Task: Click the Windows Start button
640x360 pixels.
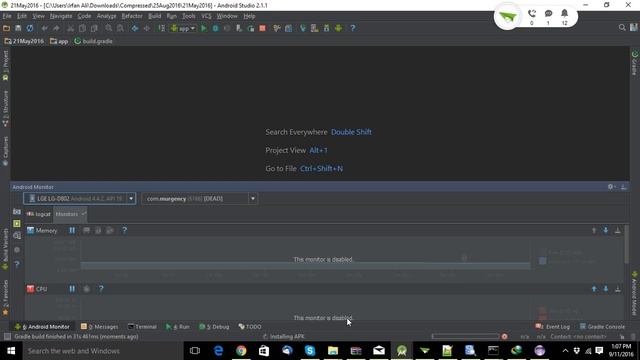Action: point(11,351)
